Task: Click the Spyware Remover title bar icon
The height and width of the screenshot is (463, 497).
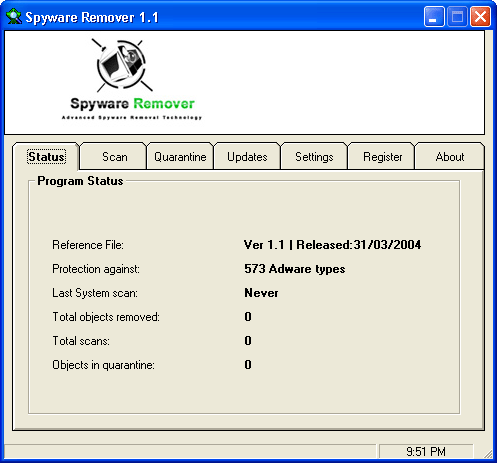Action: 14,16
